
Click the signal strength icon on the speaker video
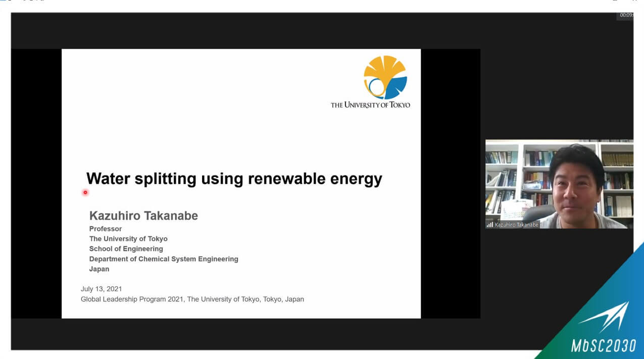click(489, 225)
